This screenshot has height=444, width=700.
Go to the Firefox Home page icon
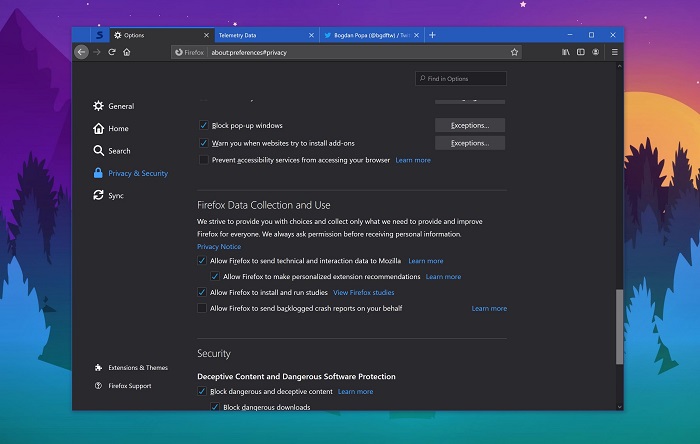pyautogui.click(x=127, y=52)
